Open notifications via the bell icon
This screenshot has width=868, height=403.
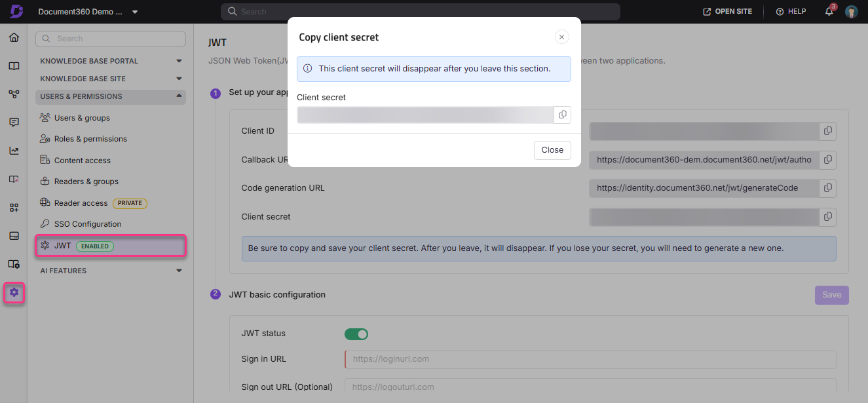828,11
